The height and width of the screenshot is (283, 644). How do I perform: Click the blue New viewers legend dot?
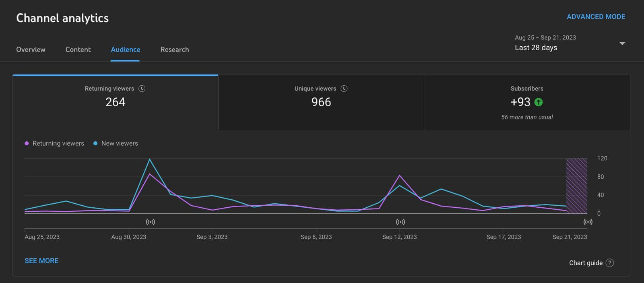tap(95, 143)
